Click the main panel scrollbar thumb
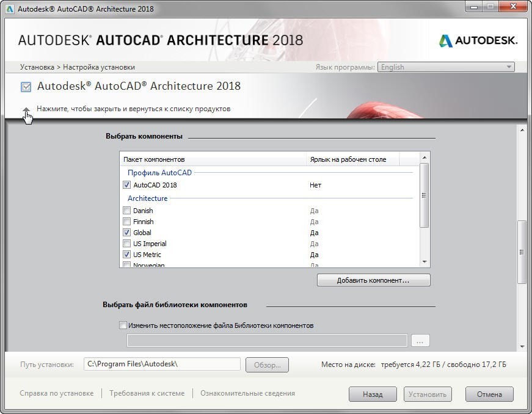Image resolution: width=532 pixels, height=414 pixels. click(x=522, y=252)
